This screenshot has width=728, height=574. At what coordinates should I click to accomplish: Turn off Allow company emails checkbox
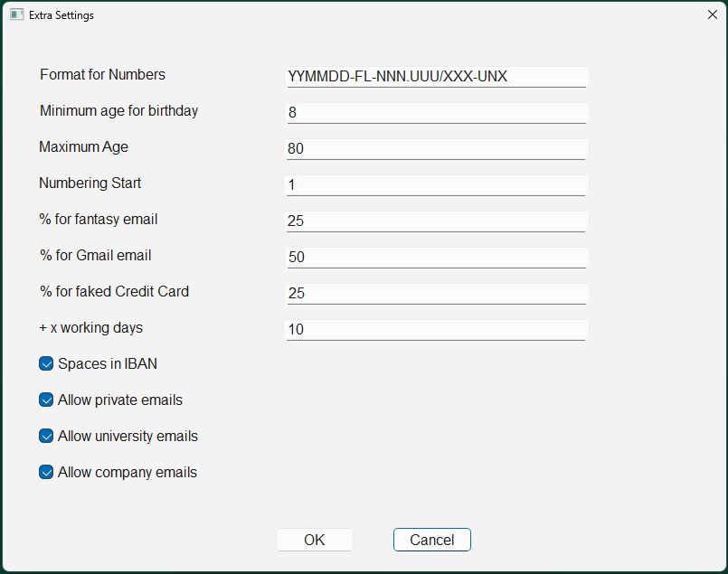click(46, 473)
